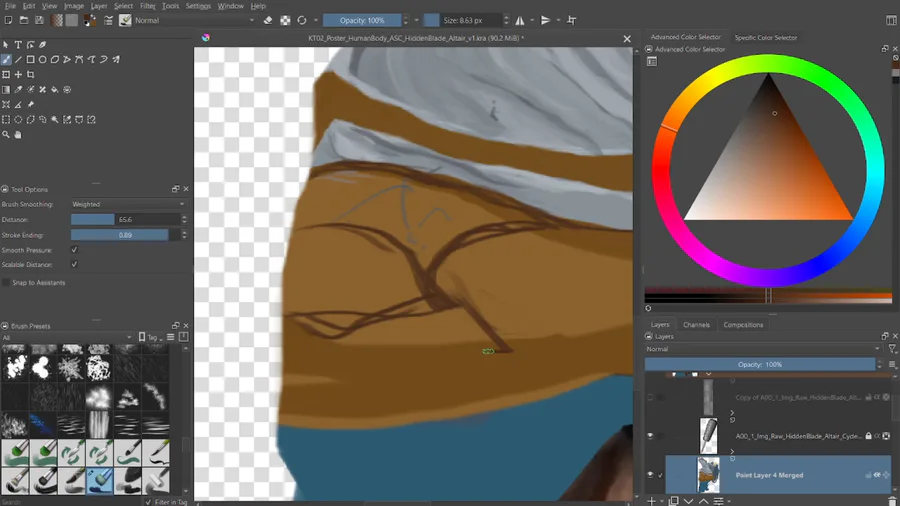Switch to the Channels tab

tap(696, 325)
